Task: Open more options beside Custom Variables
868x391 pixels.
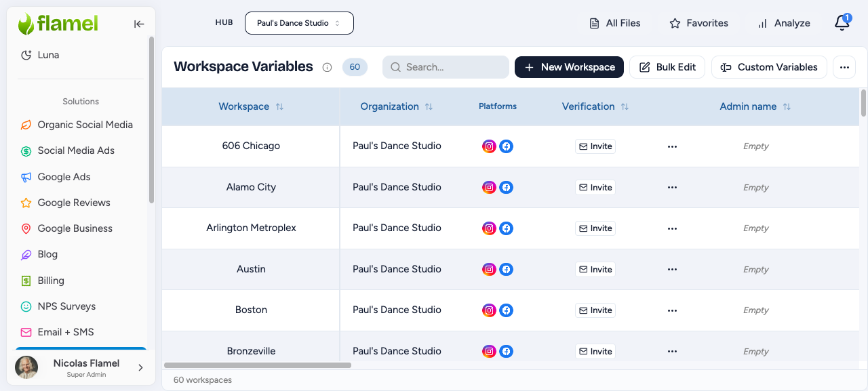Action: click(844, 67)
